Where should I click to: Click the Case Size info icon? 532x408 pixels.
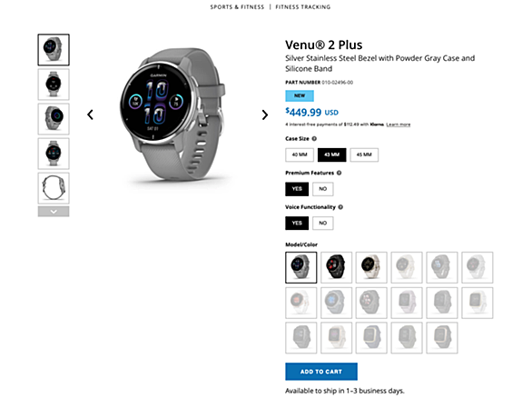click(314, 139)
